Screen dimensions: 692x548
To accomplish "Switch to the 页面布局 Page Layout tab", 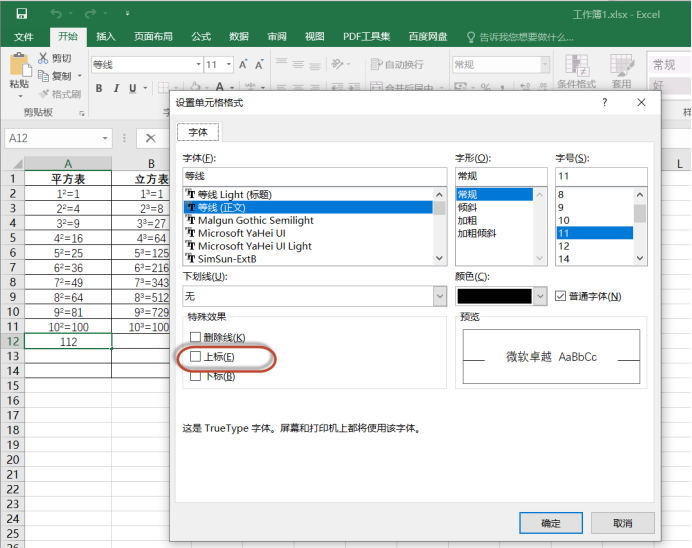I will click(153, 37).
